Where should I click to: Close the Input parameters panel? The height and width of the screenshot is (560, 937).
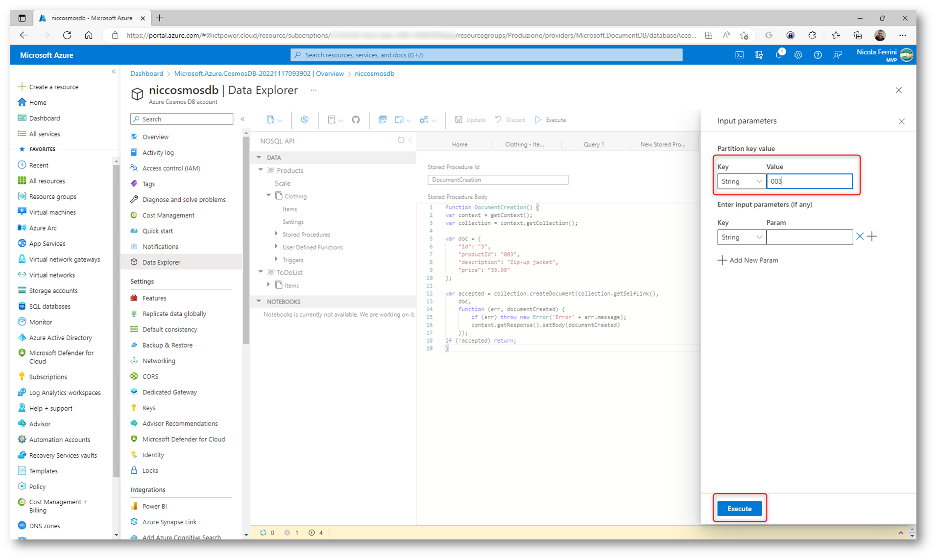(901, 121)
